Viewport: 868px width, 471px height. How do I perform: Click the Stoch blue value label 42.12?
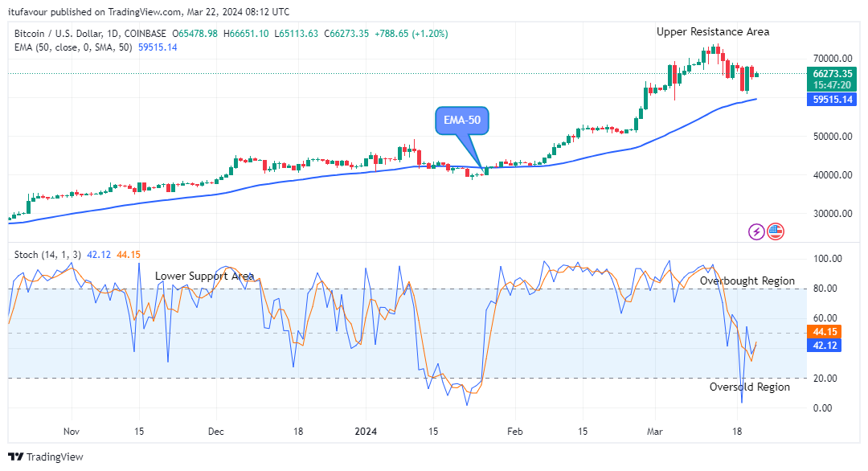click(x=825, y=346)
